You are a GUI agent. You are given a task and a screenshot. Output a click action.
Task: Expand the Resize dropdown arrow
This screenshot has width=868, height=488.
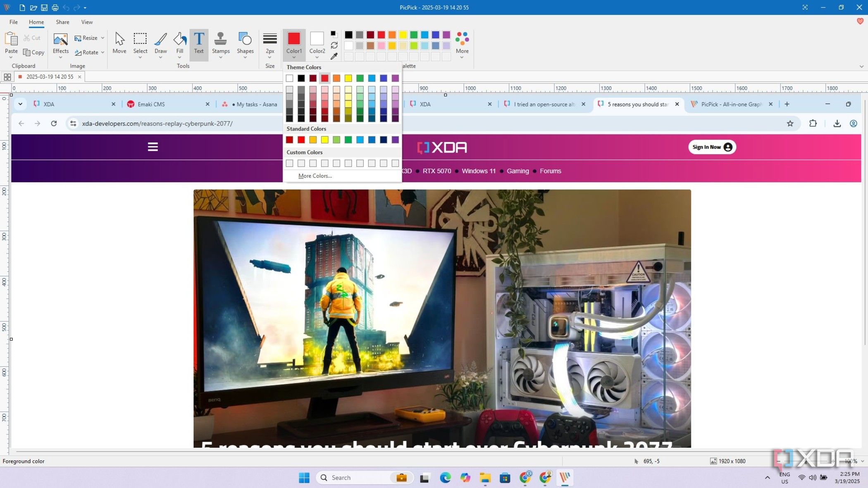pyautogui.click(x=103, y=38)
